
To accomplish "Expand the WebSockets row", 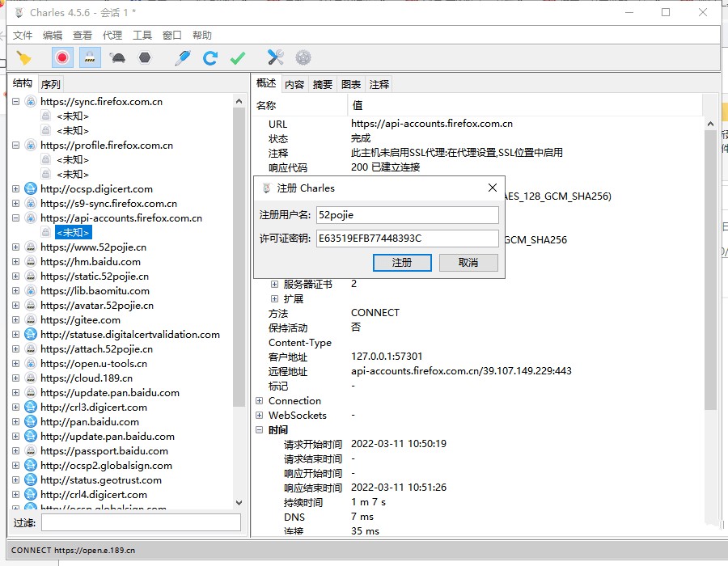I will (260, 416).
